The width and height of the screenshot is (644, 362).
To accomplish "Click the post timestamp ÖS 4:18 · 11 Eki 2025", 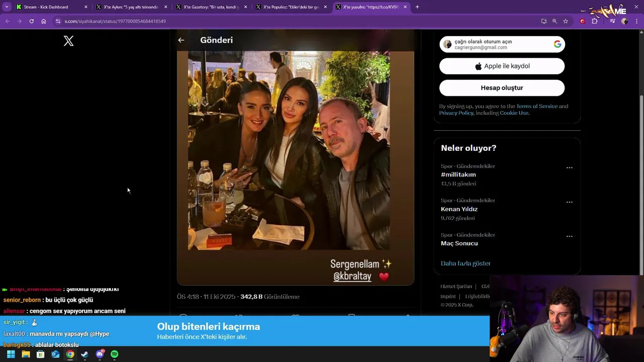I will click(206, 297).
